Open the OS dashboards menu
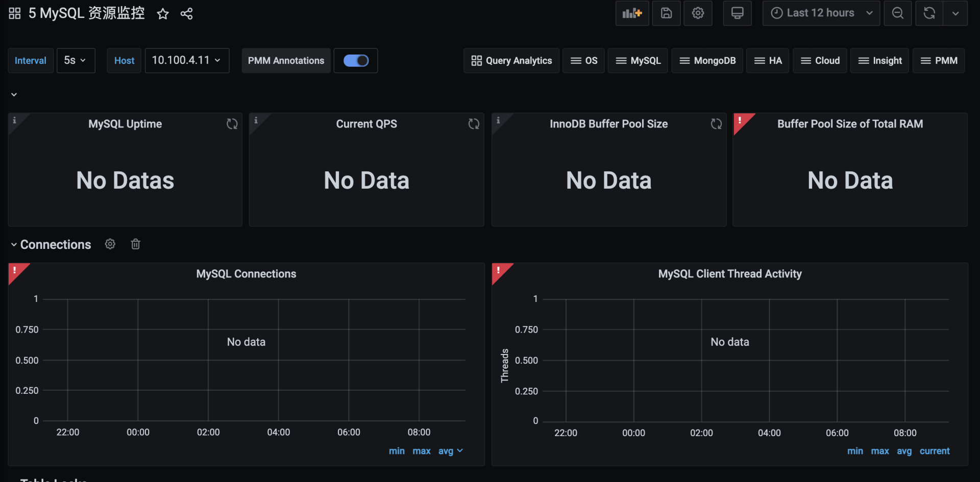 583,61
